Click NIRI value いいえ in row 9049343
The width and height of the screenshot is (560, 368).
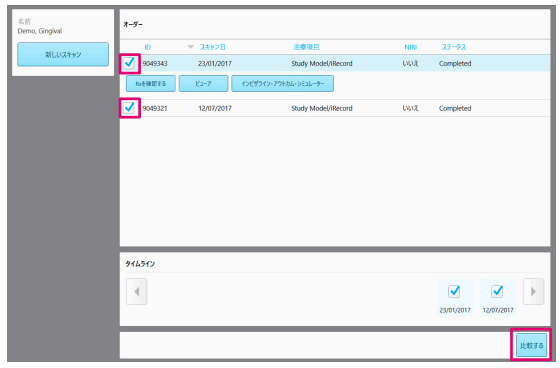[410, 64]
